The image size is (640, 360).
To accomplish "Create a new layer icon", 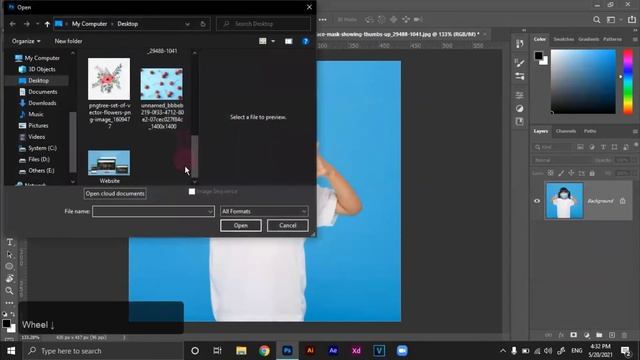I will (611, 335).
